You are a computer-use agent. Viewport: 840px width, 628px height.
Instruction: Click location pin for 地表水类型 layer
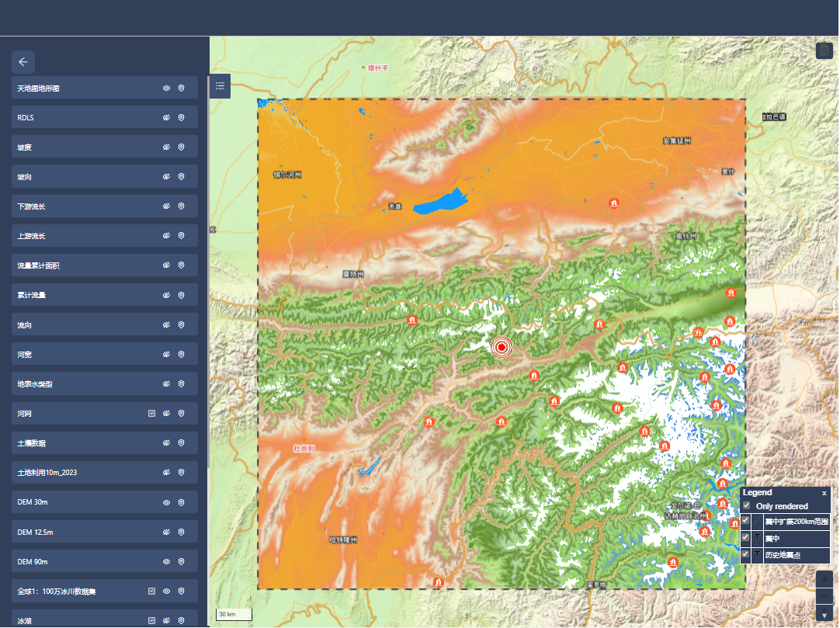pos(182,383)
